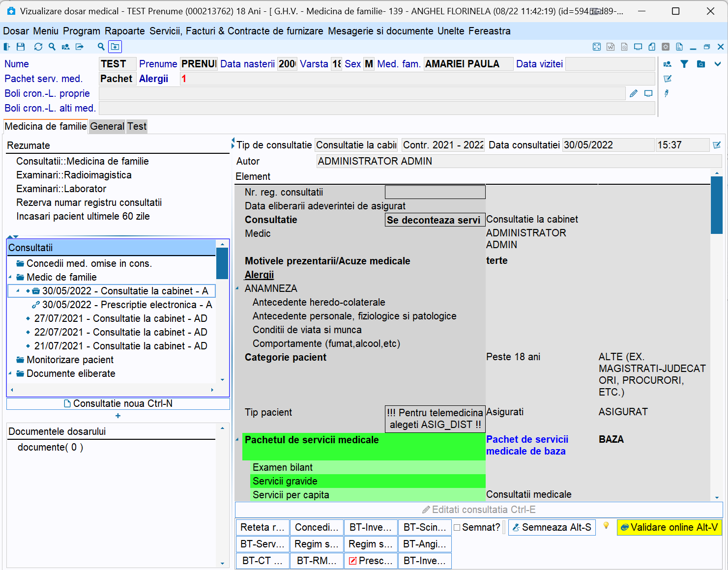The height and width of the screenshot is (570, 728).
Task: Click the second magnifier icon in toolbar
Action: tap(101, 47)
